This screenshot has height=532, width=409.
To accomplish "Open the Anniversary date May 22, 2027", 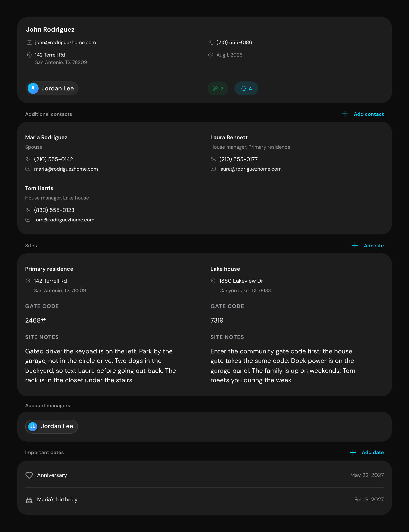I will (x=367, y=475).
